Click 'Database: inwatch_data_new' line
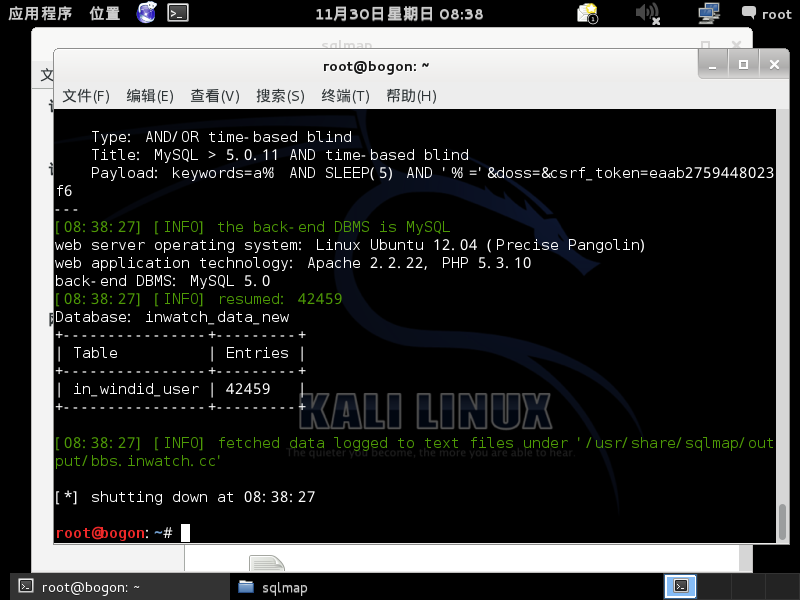Viewport: 800px width, 600px height. [172, 317]
